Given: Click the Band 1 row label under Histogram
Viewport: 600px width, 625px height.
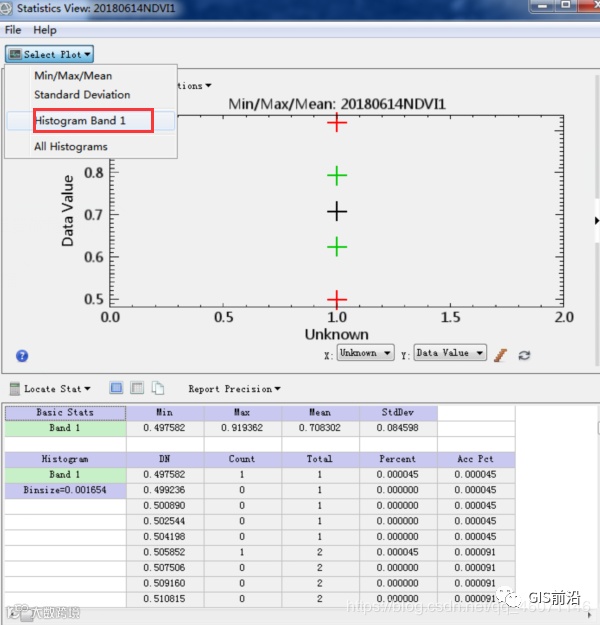Looking at the screenshot, I should click(65, 475).
